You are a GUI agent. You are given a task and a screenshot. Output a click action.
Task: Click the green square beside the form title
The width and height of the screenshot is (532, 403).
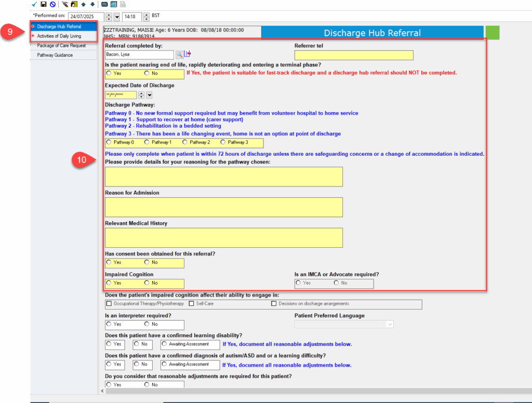(x=493, y=33)
